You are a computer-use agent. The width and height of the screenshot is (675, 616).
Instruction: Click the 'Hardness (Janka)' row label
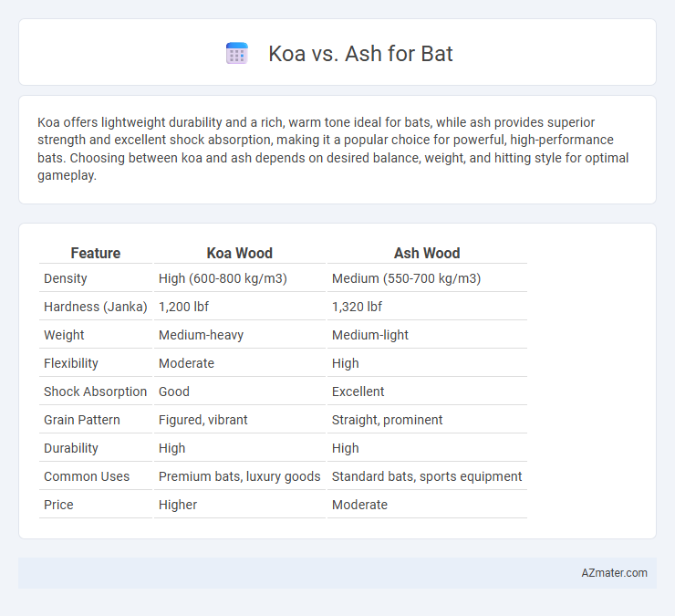pyautogui.click(x=96, y=307)
